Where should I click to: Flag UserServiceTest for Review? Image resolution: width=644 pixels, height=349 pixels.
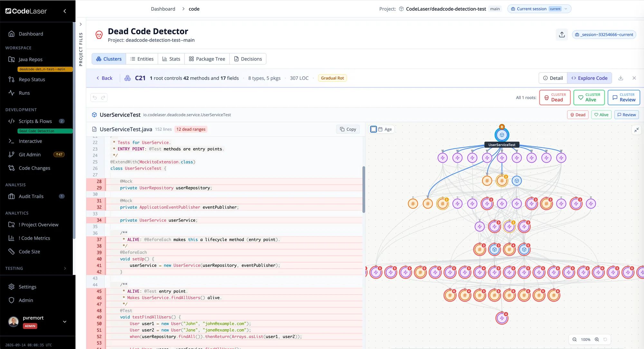pos(627,115)
